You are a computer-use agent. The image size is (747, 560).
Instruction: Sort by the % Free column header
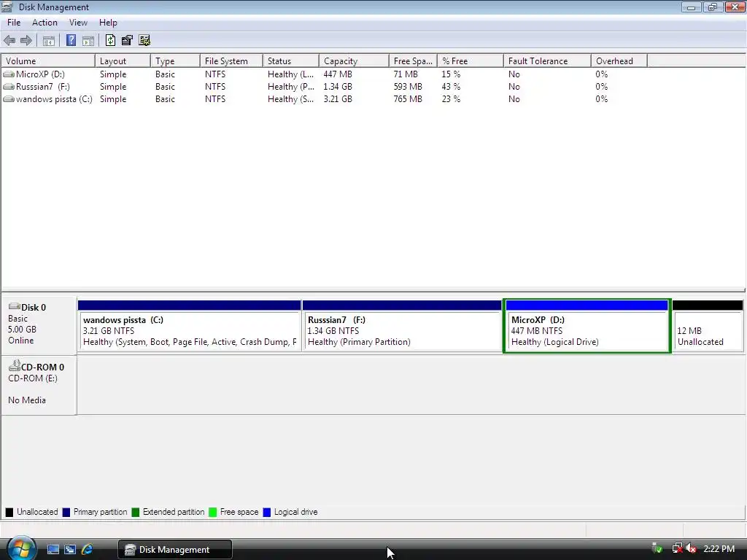471,61
